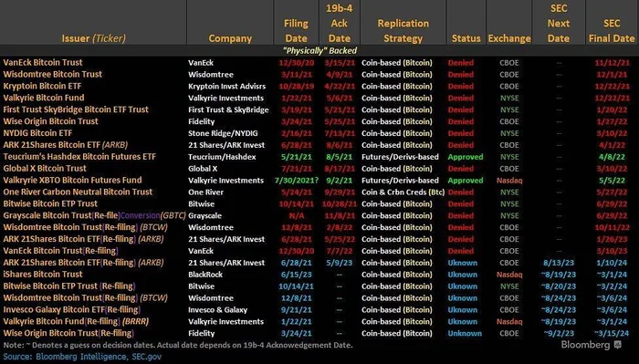Select the iShares Bitcoin Trust row
This screenshot has width=639, height=364.
319,275
